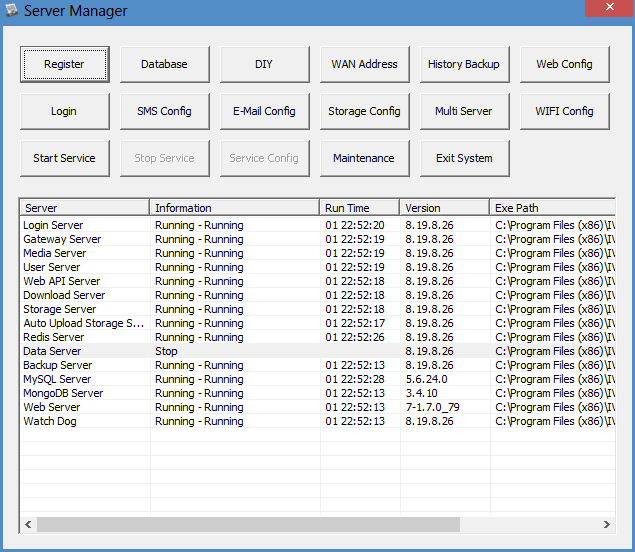The width and height of the screenshot is (635, 552).
Task: Click the Information column header
Action: click(x=234, y=208)
